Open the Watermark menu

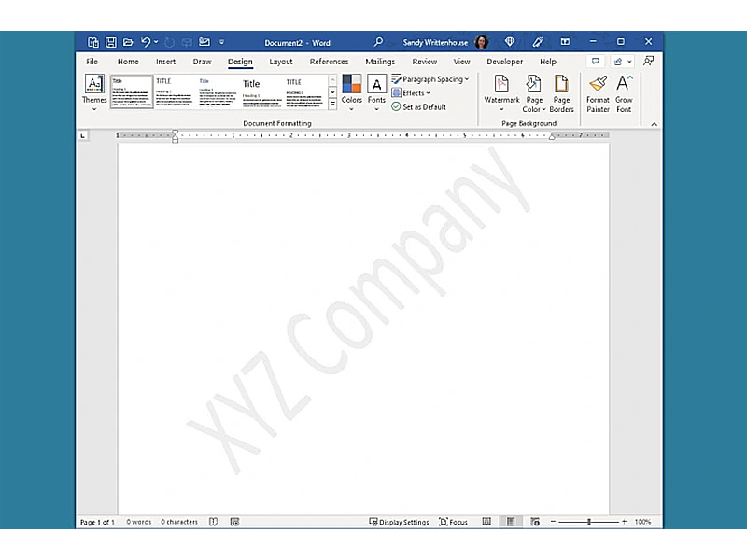click(x=501, y=91)
